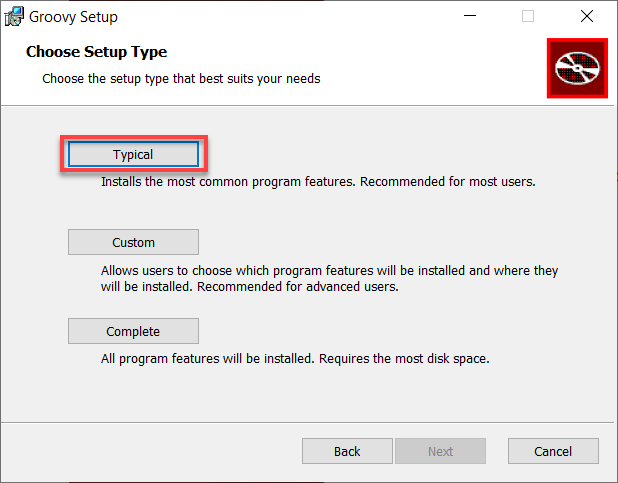Click the Groovy installer icon in title bar
Viewport: 618px width, 483px height.
tap(14, 17)
